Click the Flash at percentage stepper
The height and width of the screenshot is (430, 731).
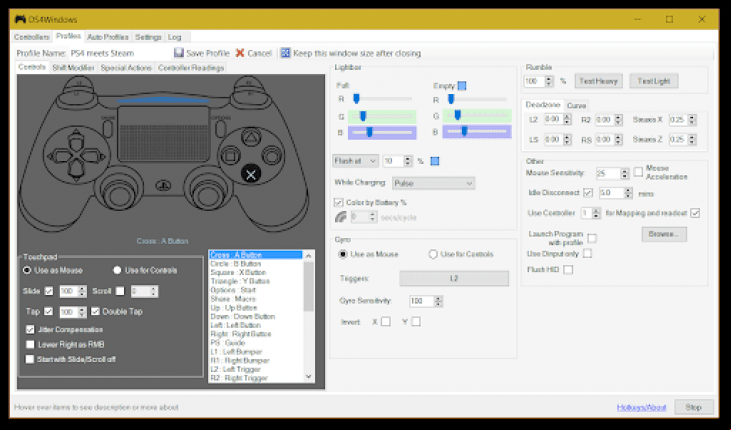[x=408, y=161]
